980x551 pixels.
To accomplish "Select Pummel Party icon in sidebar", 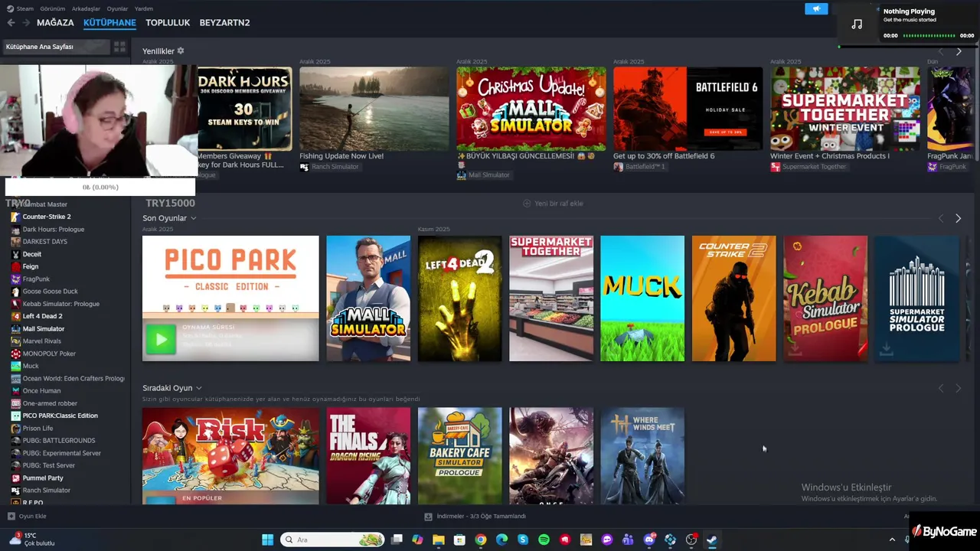I will pyautogui.click(x=15, y=478).
